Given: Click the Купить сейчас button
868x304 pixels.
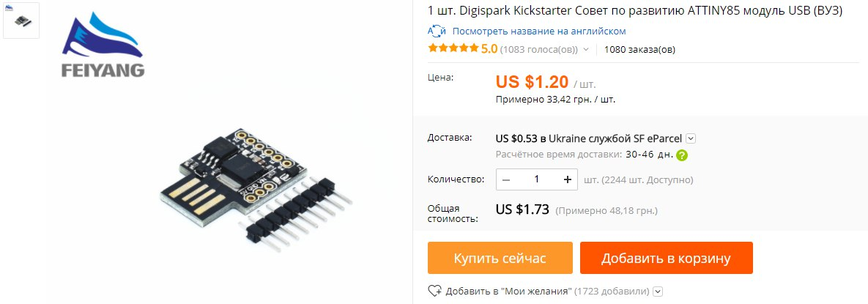Looking at the screenshot, I should [x=500, y=258].
